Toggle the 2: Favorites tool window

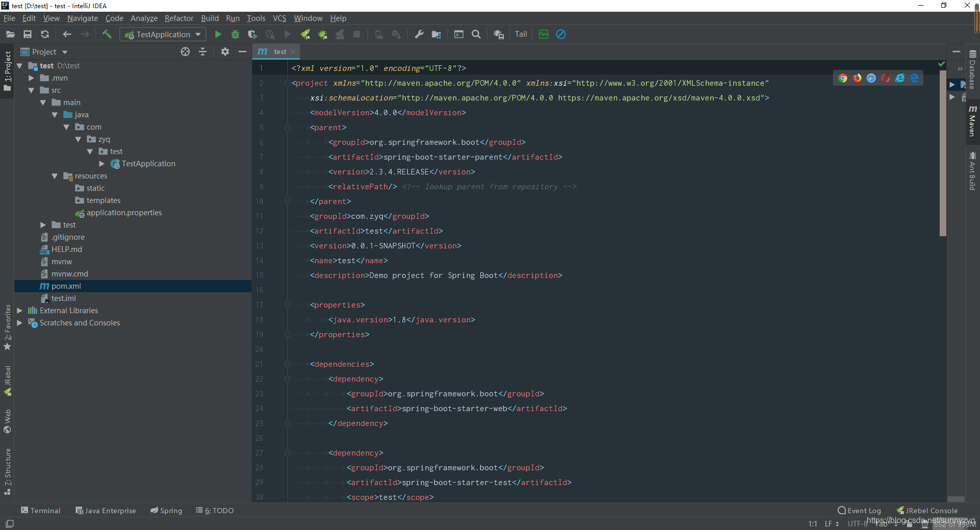(7, 327)
